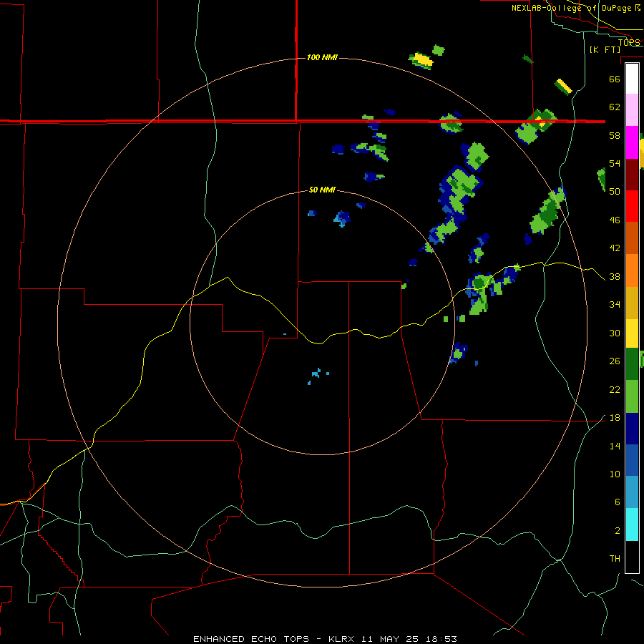
Task: Pick the cyan legend swatch
Action: pos(632,525)
